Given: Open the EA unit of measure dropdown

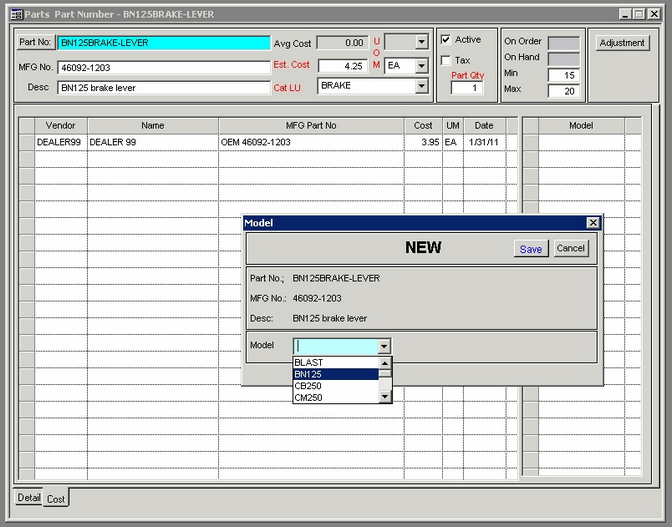Looking at the screenshot, I should coord(421,65).
